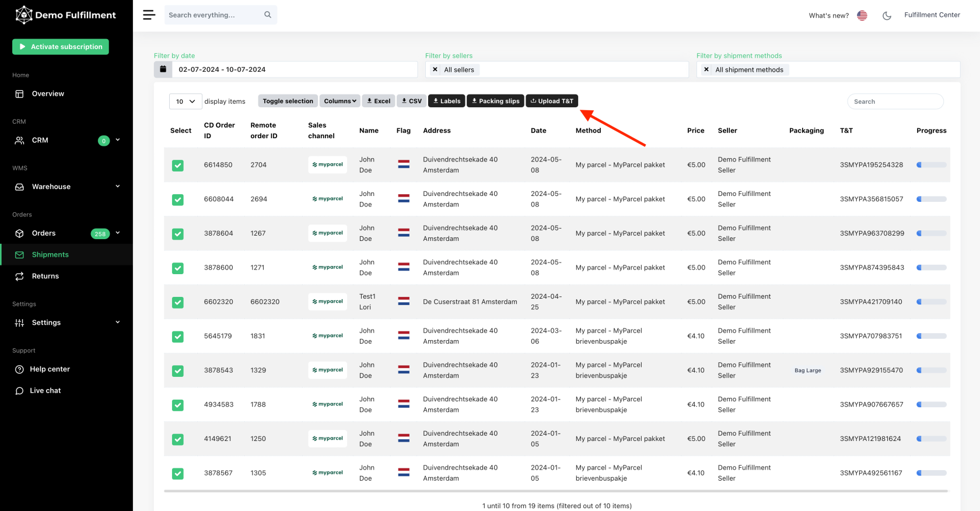The width and height of the screenshot is (980, 511).
Task: Expand the Orders sidebar section
Action: [x=66, y=233]
